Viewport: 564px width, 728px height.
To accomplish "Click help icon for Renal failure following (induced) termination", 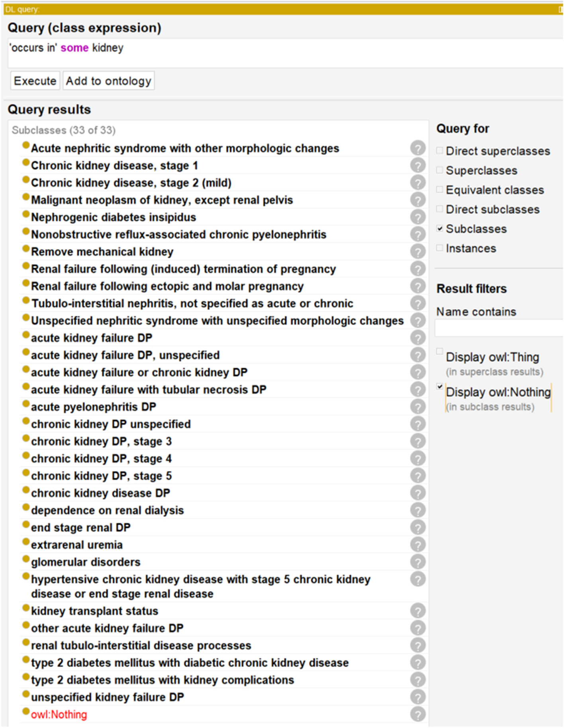I will [418, 269].
